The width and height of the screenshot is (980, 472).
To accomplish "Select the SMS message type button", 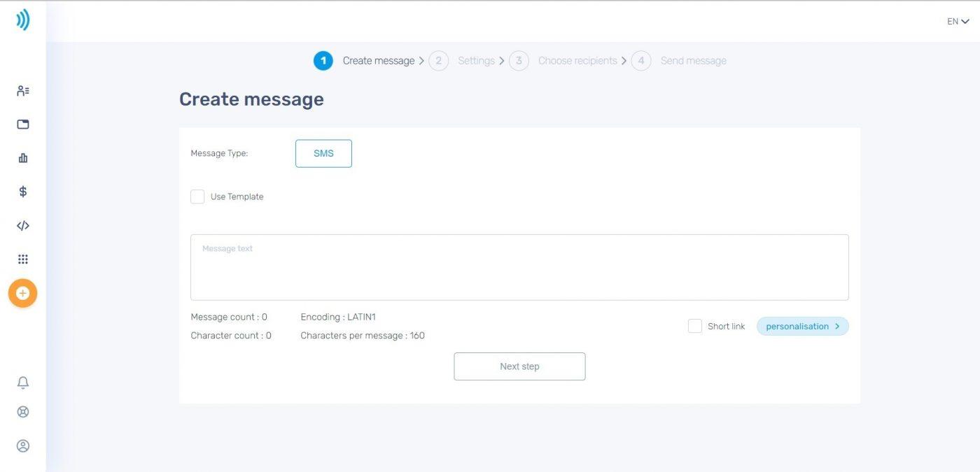I will [323, 154].
